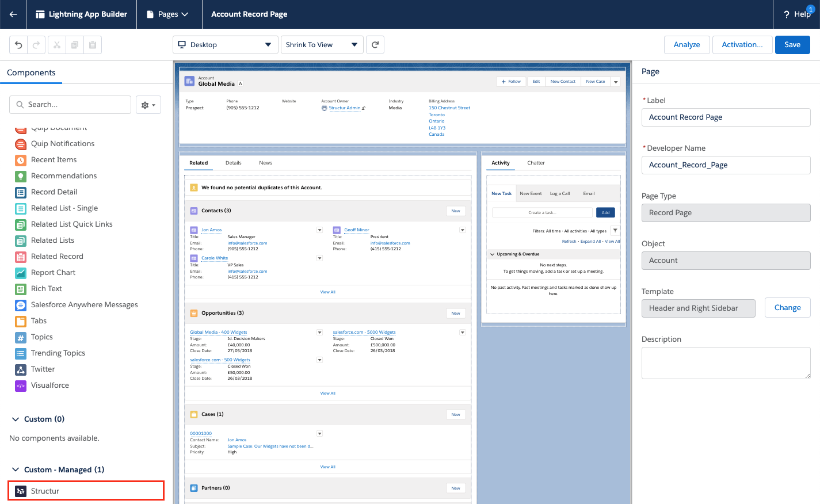Screen dimensions: 820x504
Task: Click the Record Detail component icon
Action: (21, 192)
